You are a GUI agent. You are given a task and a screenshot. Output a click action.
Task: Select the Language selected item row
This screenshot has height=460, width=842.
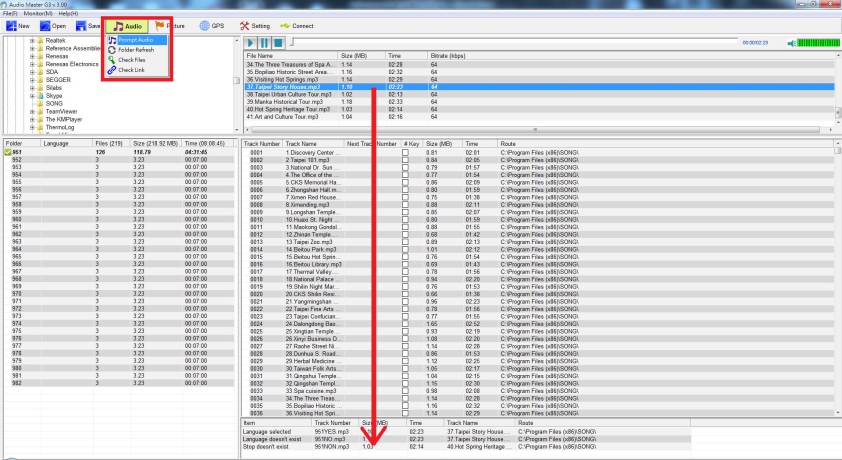466,432
